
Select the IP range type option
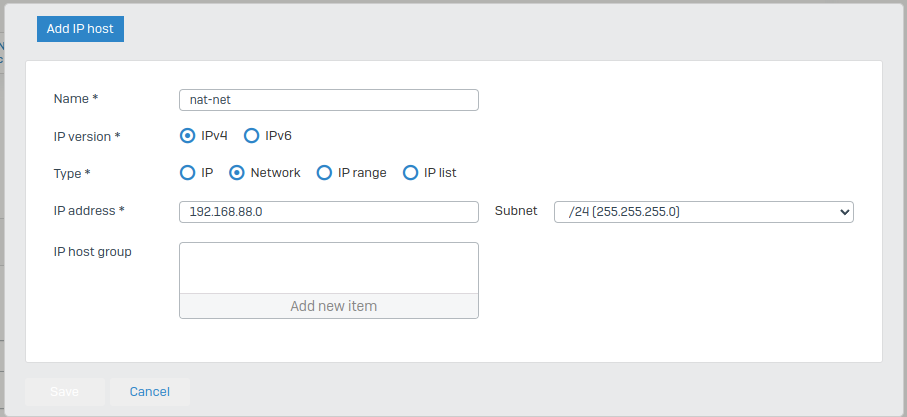tap(324, 173)
